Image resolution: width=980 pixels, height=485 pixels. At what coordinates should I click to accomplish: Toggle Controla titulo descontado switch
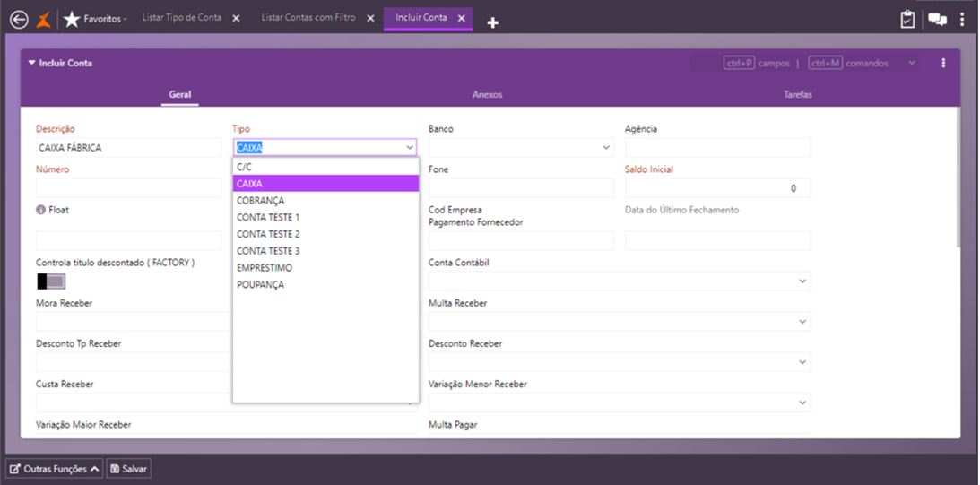(x=51, y=281)
